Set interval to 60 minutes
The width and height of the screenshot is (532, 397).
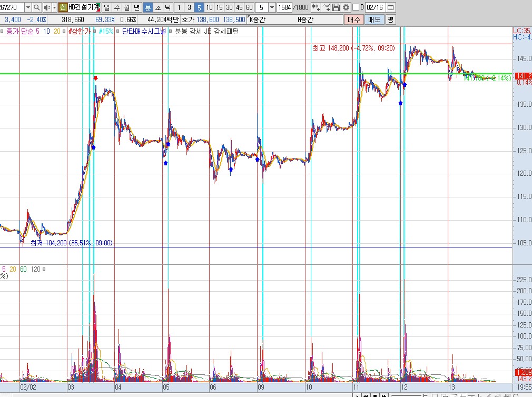pos(249,7)
